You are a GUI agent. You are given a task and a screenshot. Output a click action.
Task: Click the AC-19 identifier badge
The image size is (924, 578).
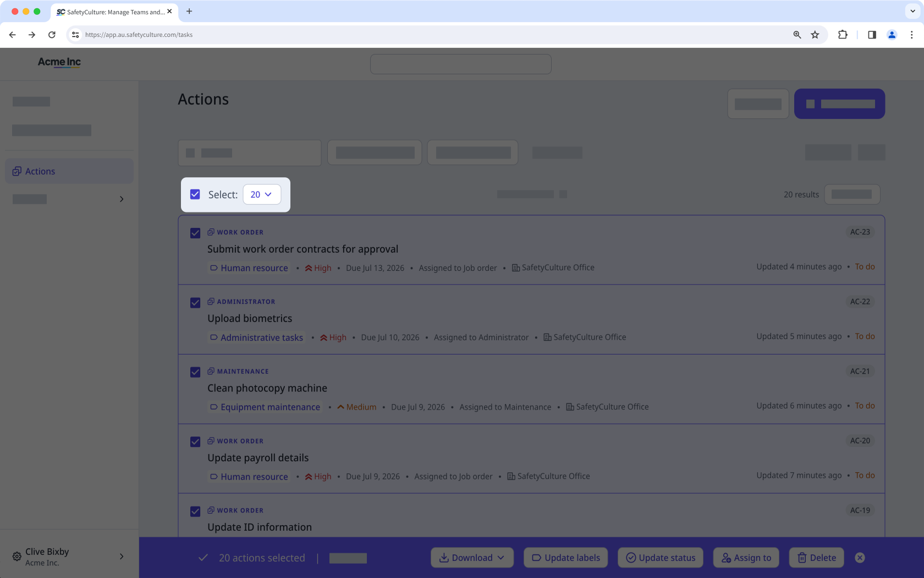(x=860, y=510)
